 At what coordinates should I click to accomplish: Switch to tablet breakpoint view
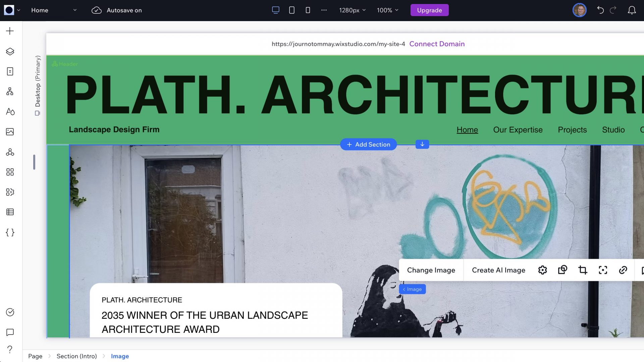291,10
